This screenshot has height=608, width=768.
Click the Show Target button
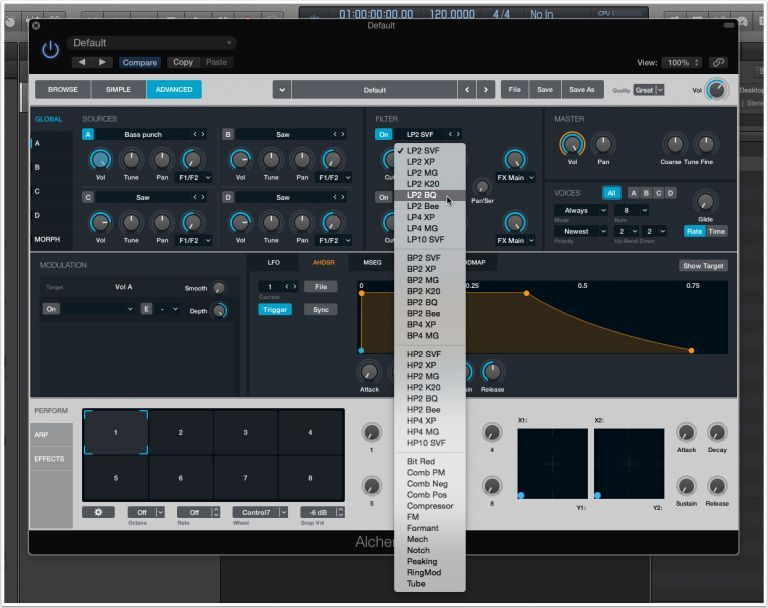click(703, 266)
